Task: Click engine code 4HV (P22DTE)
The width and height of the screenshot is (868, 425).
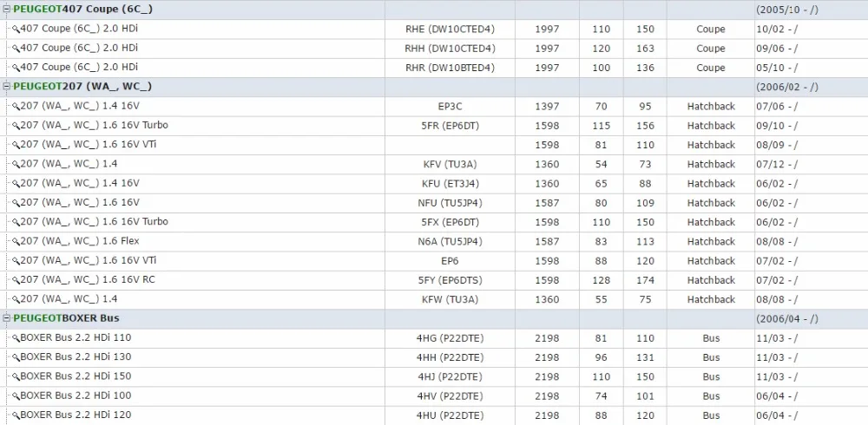Action: click(450, 396)
